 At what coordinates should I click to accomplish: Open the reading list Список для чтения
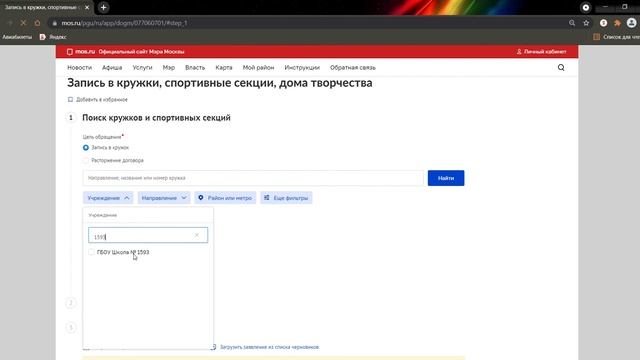tap(616, 37)
